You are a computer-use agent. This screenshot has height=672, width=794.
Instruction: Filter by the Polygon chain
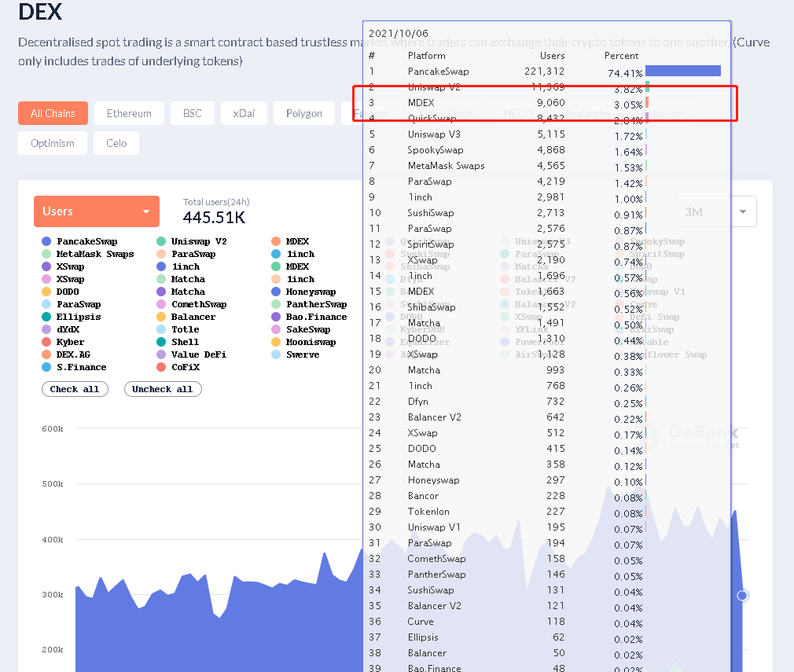tap(303, 113)
